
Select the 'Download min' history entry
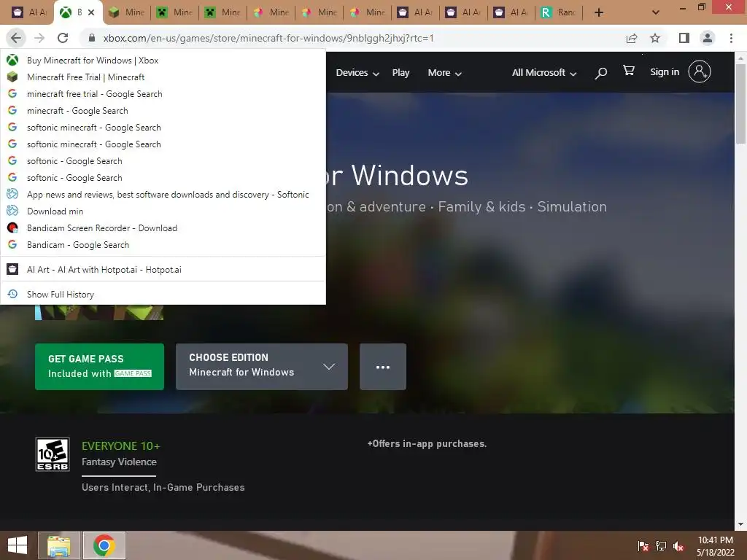coord(163,211)
